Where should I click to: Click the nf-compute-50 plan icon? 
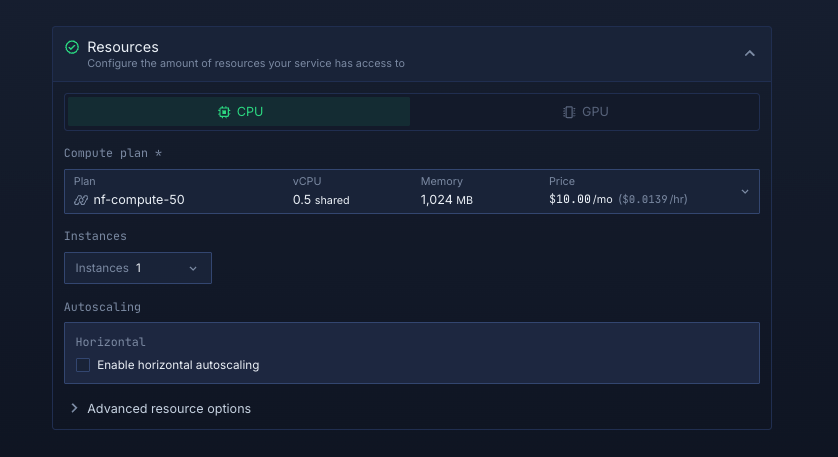[81, 200]
